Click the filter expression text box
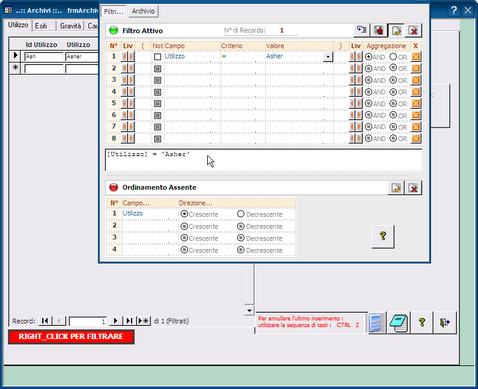 263,160
